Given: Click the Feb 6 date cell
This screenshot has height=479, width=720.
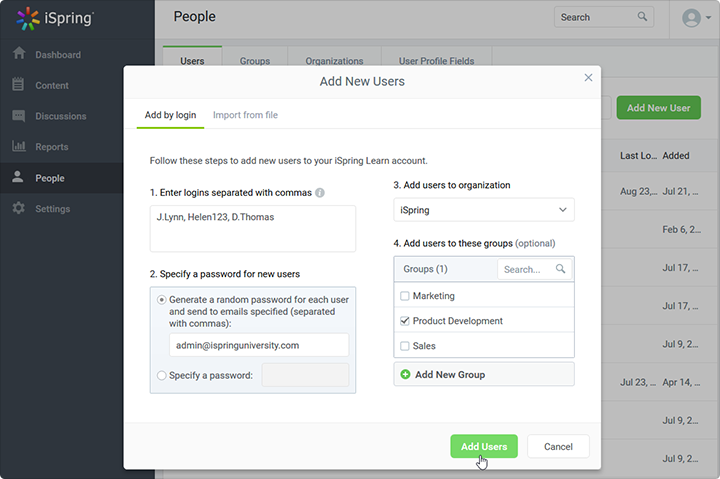Looking at the screenshot, I should click(x=681, y=230).
